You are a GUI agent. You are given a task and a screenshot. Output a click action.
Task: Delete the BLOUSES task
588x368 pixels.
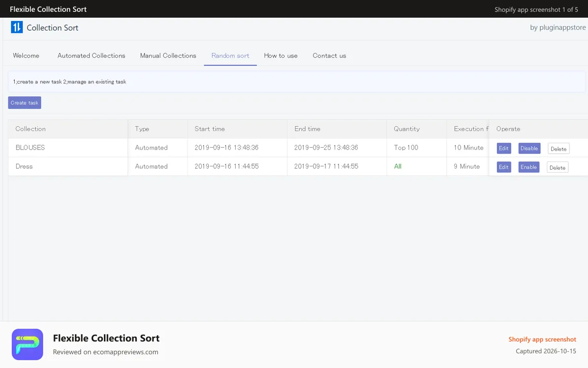[559, 149]
